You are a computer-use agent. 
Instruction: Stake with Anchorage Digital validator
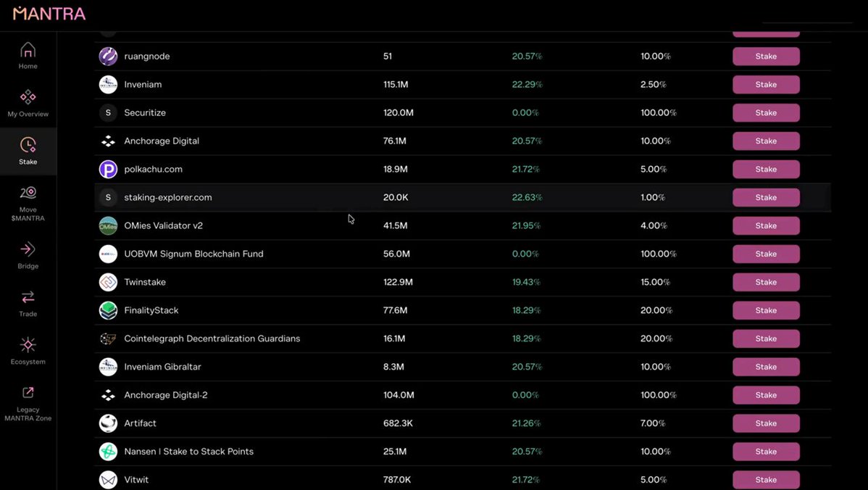point(766,141)
